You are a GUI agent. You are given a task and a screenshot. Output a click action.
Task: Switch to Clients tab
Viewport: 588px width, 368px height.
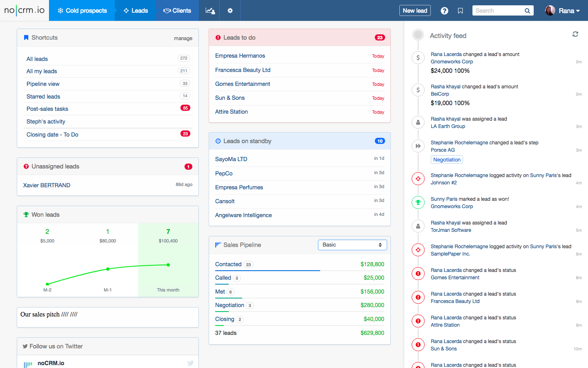pyautogui.click(x=177, y=11)
